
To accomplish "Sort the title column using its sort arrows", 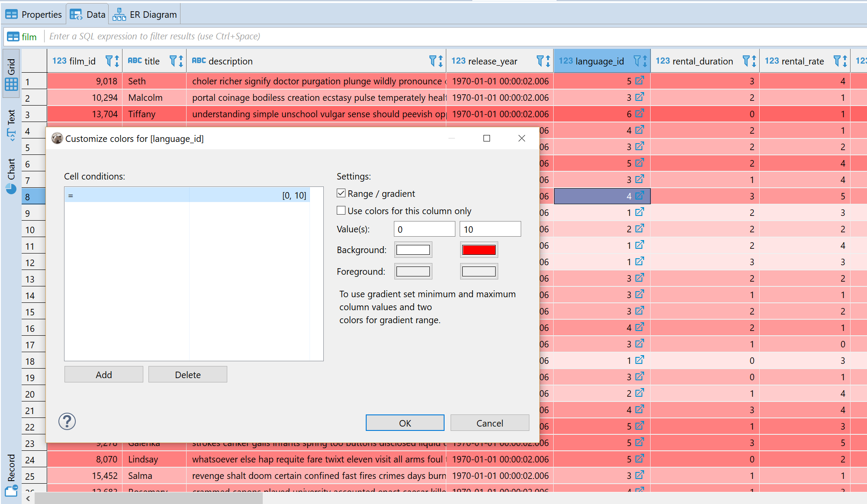I will point(180,61).
